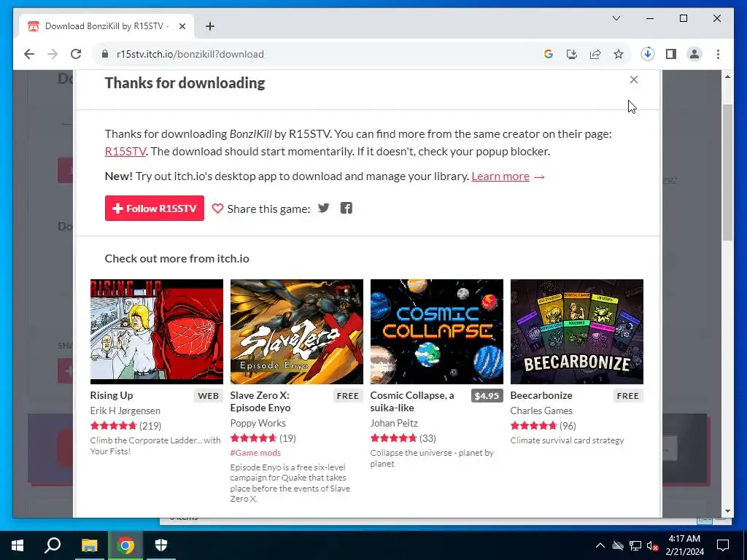Viewport: 747px width, 560px height.
Task: Open author Poppy Works' page
Action: coord(258,423)
